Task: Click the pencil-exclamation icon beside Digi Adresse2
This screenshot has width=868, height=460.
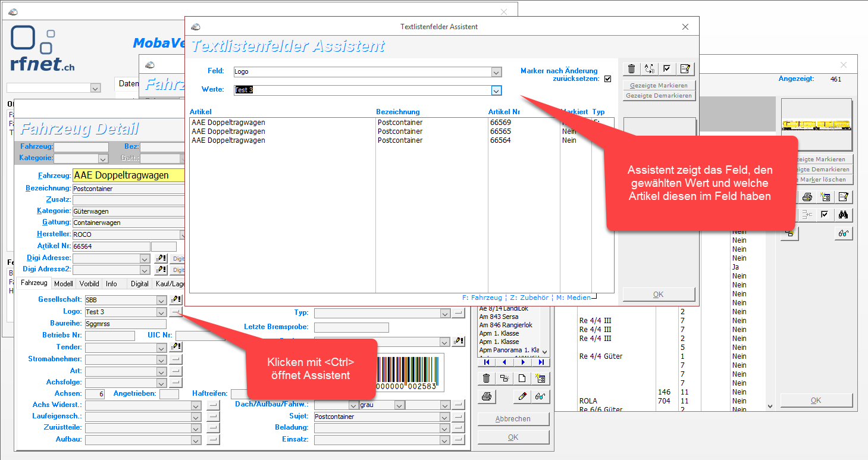Action: pyautogui.click(x=161, y=270)
